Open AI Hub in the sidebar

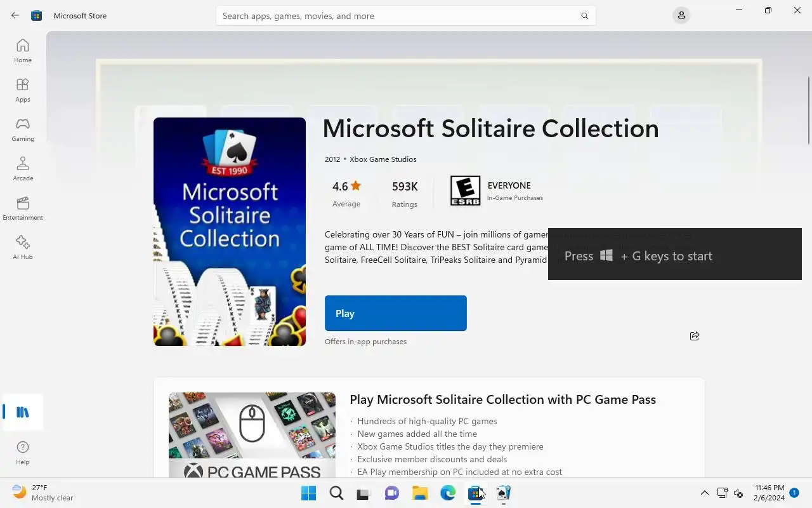click(23, 248)
